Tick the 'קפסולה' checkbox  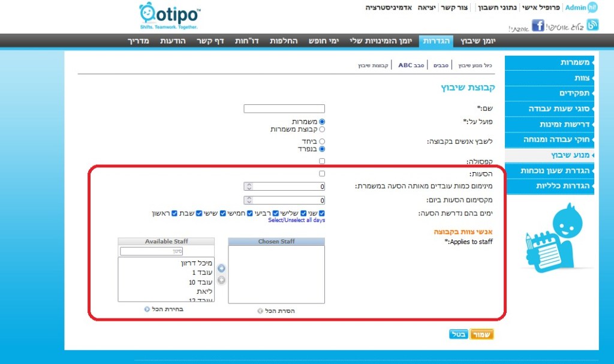(322, 161)
